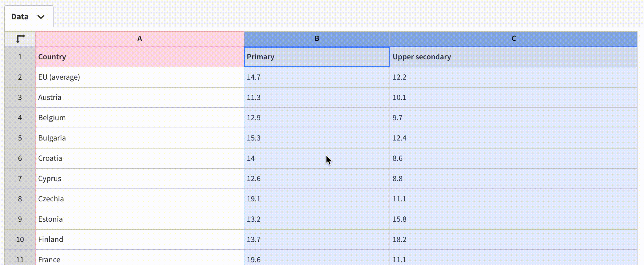
Task: Select column B header
Action: pyautogui.click(x=317, y=39)
